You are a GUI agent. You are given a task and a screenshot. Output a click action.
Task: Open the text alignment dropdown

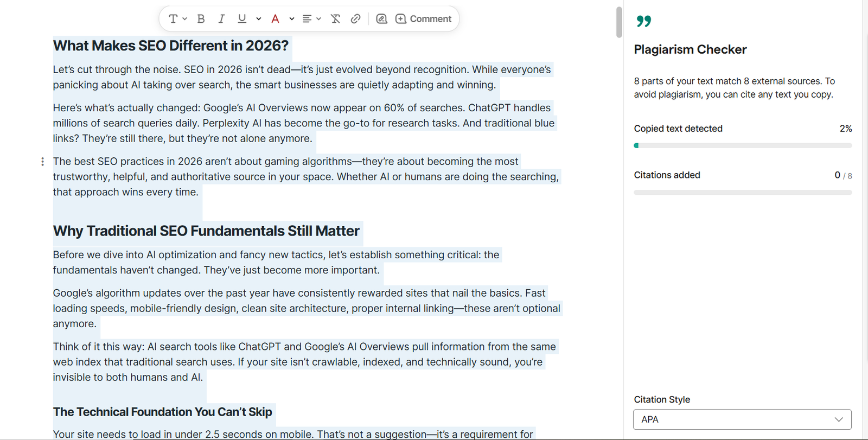(311, 19)
